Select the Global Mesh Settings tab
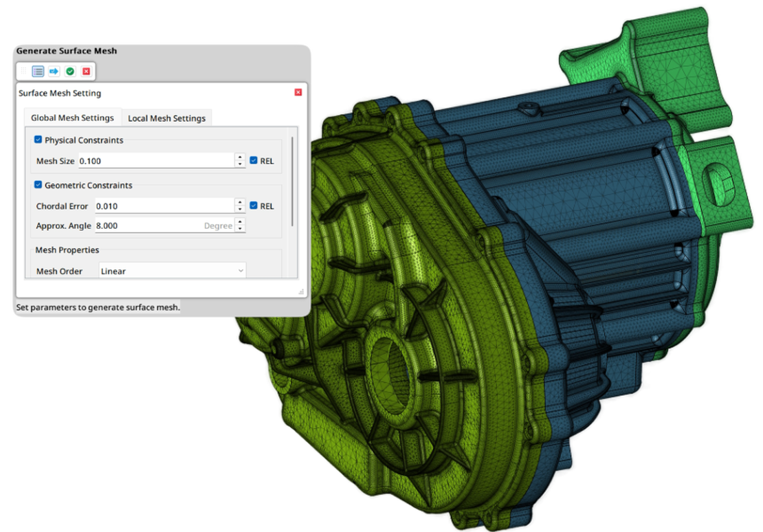 point(72,118)
